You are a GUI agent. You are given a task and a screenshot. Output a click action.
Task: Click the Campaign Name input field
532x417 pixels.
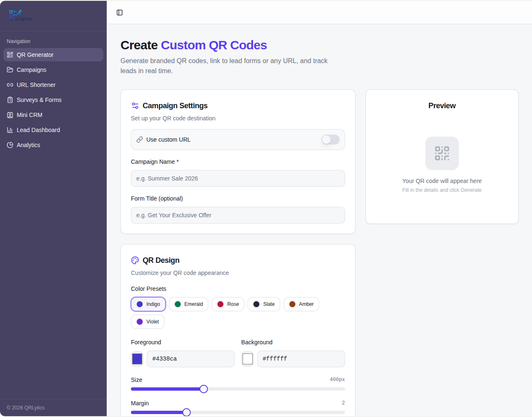pyautogui.click(x=238, y=178)
